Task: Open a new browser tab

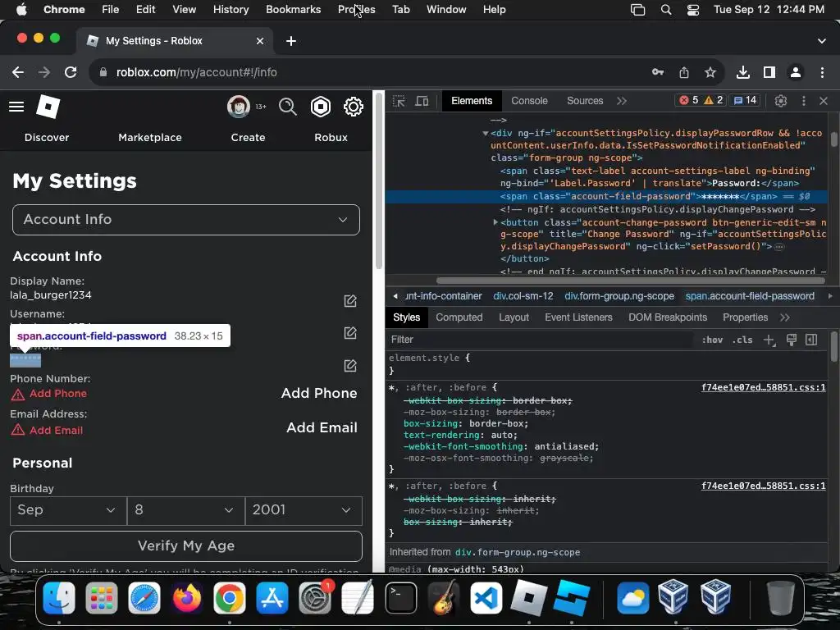Action: (291, 41)
